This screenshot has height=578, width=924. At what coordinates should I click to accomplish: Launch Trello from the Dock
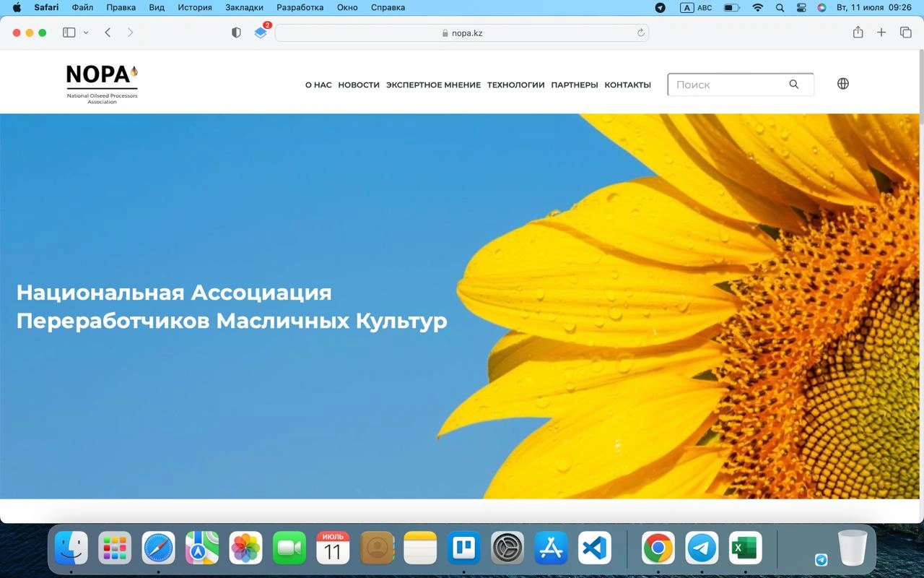tap(463, 548)
